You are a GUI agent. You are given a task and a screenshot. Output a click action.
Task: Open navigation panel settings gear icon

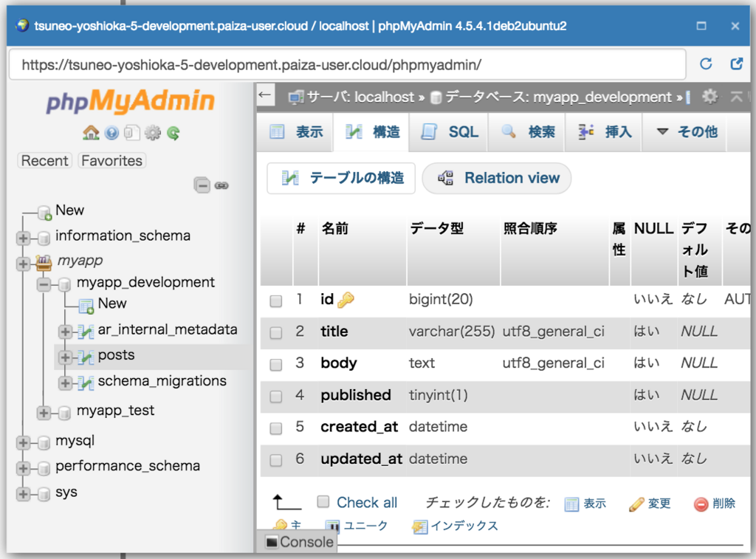153,133
